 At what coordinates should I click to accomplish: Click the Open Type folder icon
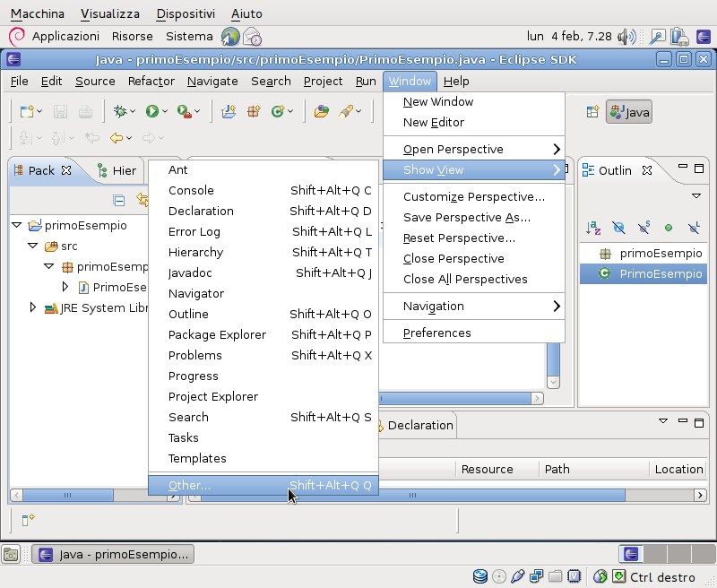point(322,111)
